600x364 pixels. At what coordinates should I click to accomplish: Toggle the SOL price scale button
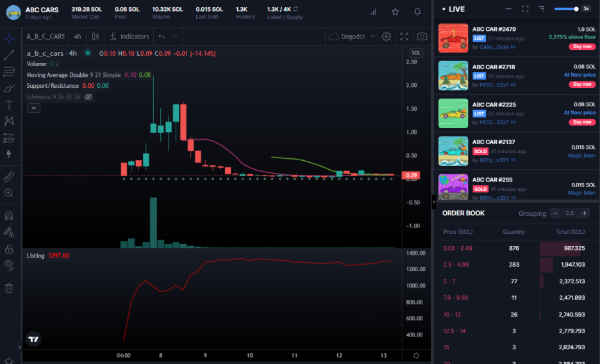click(x=416, y=53)
